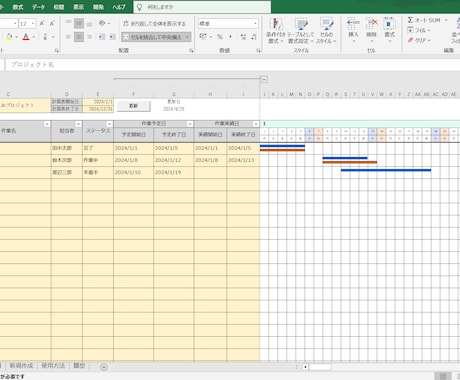
Task: Apply percent style
Action: (220, 37)
